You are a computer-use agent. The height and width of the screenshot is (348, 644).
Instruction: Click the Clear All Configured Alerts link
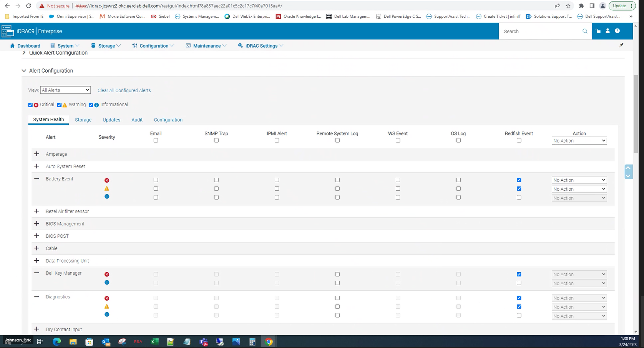tap(124, 90)
